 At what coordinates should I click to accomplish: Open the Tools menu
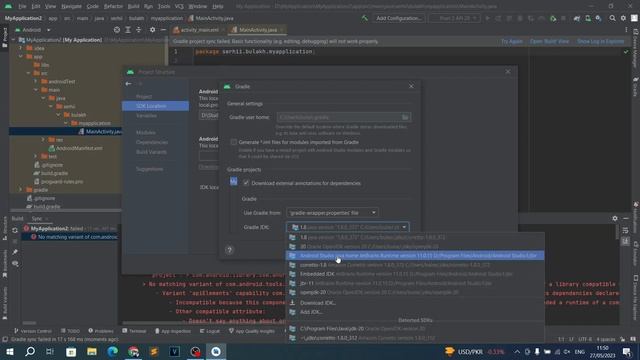(x=164, y=7)
